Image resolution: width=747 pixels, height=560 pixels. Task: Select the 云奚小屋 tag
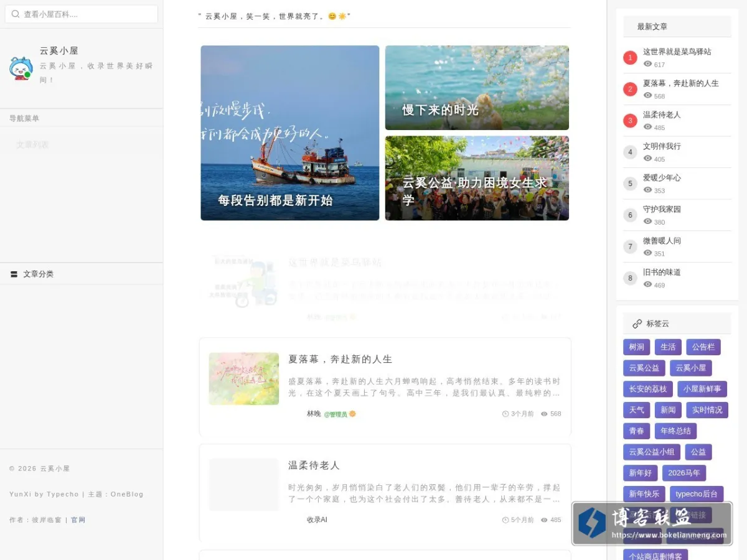point(691,368)
